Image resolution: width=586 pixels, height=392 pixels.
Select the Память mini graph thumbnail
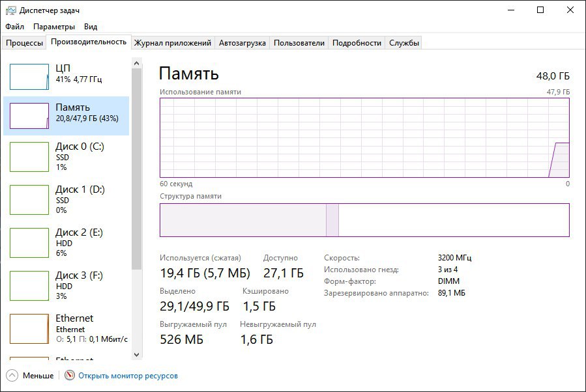pos(29,116)
